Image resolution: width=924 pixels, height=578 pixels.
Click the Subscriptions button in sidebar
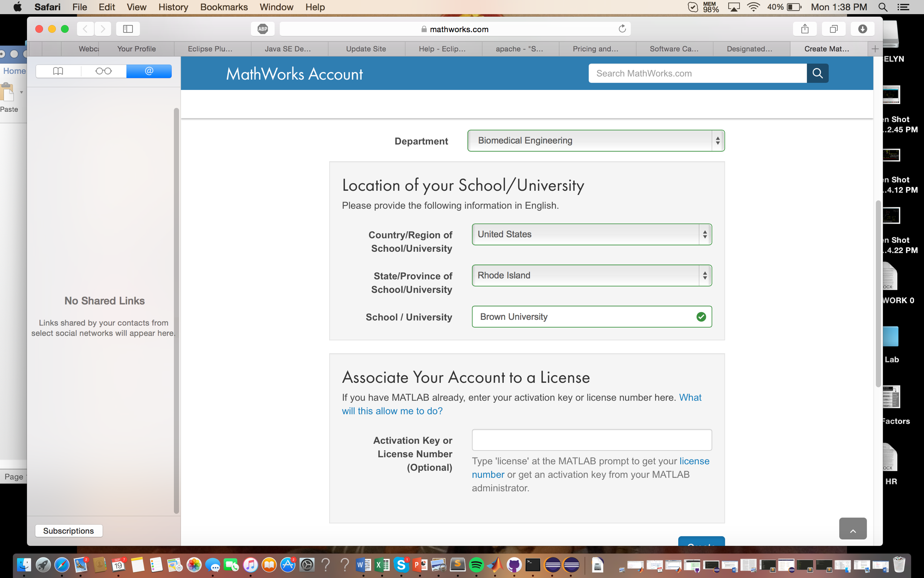69,531
